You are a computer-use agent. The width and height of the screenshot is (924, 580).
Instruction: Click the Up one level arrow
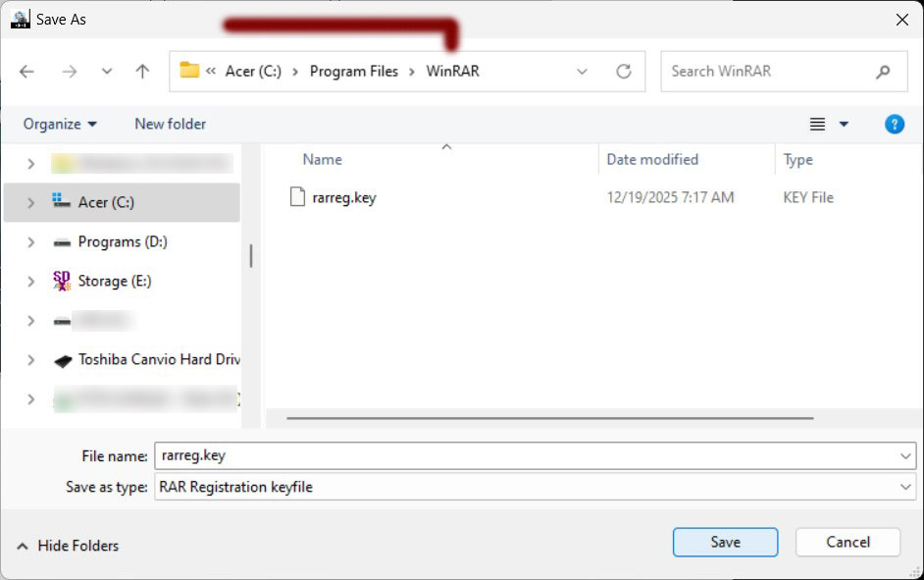tap(142, 72)
